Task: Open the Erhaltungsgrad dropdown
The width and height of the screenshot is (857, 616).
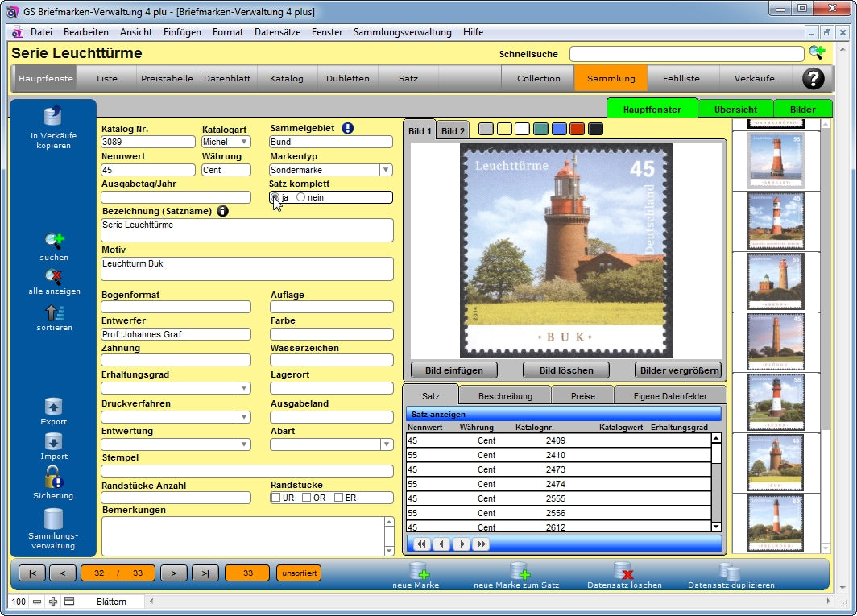Action: point(244,388)
